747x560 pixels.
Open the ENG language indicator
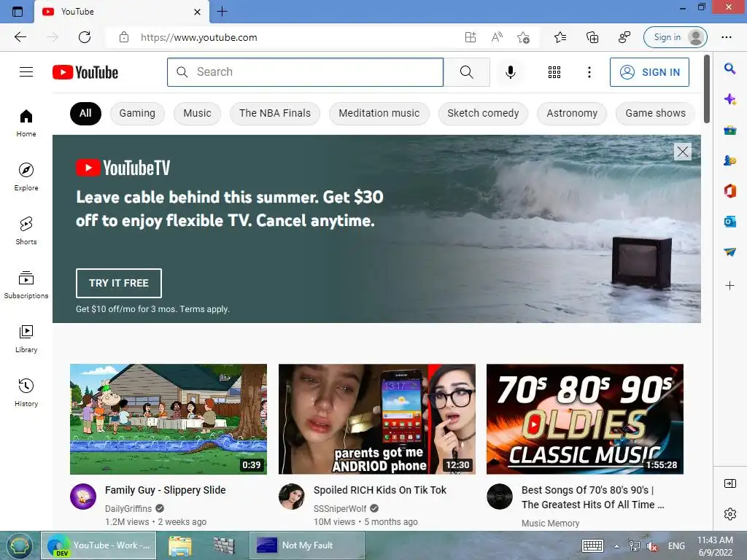(676, 546)
